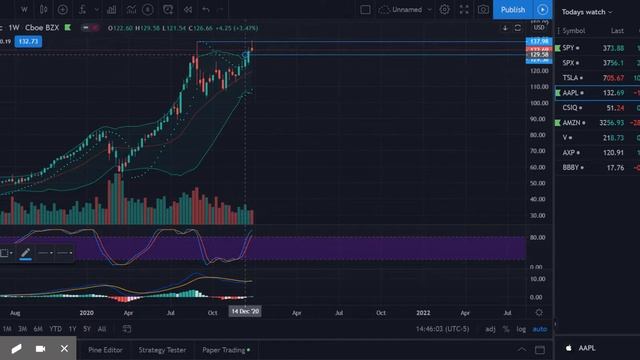
Task: Close the recording overlay toolbar
Action: pos(64,349)
